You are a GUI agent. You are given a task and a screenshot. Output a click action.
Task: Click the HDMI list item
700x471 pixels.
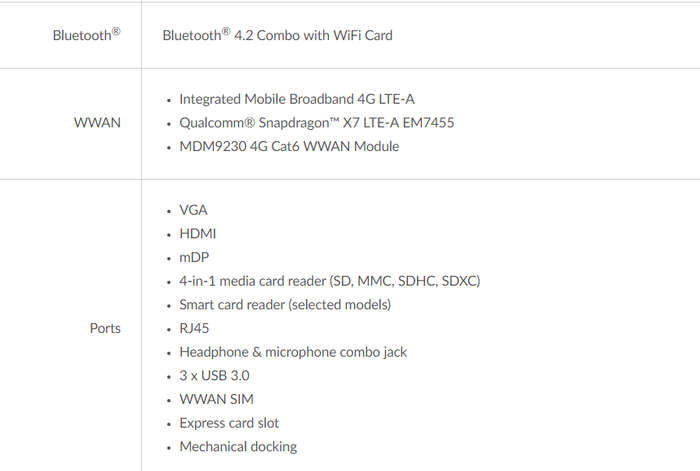pyautogui.click(x=197, y=233)
